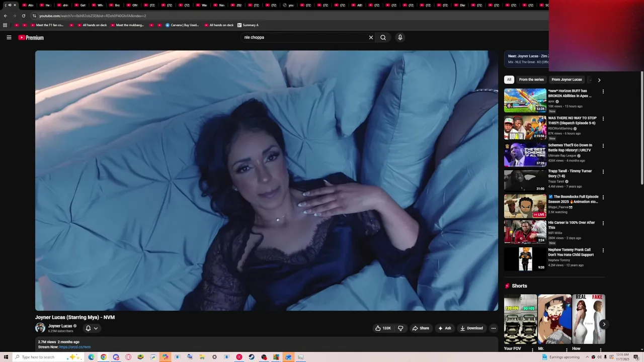This screenshot has width=644, height=362.
Task: Click Trapp Tarell - Timmy Turner Story title
Action: pos(570,173)
